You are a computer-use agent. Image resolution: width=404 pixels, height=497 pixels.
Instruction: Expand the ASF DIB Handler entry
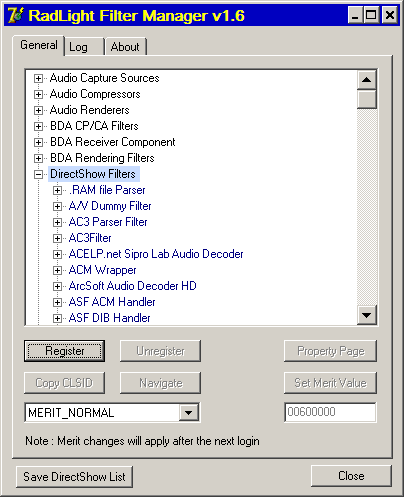tap(57, 318)
